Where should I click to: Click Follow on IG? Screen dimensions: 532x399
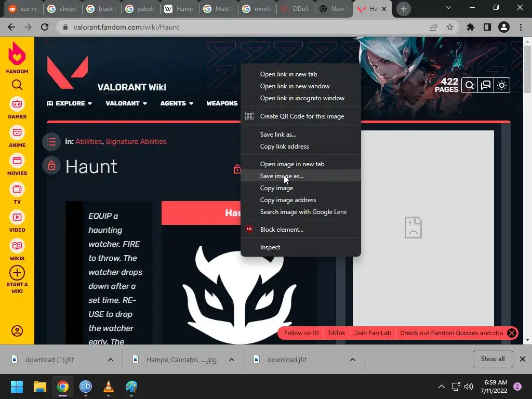(301, 333)
